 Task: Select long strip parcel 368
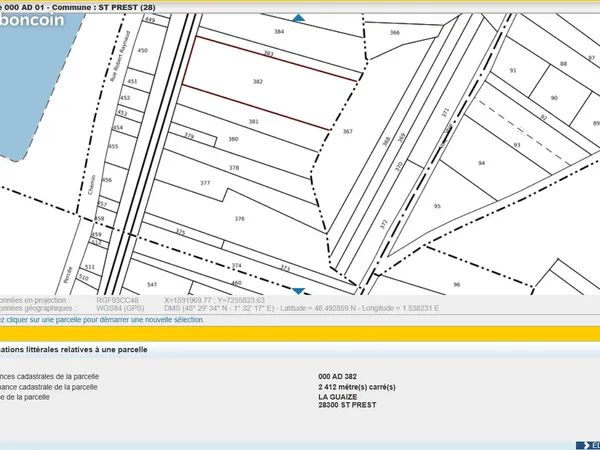pyautogui.click(x=386, y=142)
